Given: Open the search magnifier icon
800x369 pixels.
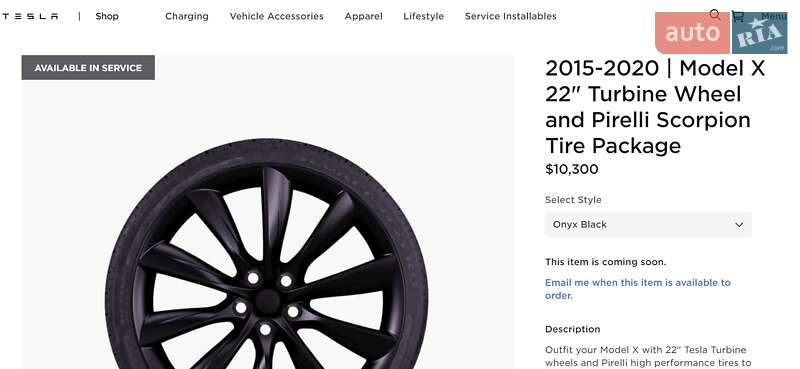Looking at the screenshot, I should coord(715,15).
